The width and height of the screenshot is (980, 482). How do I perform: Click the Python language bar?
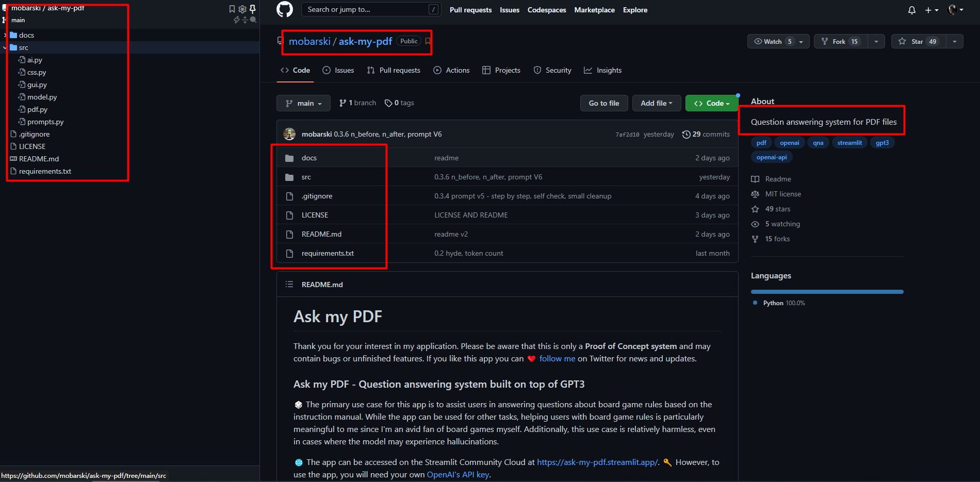coord(827,292)
